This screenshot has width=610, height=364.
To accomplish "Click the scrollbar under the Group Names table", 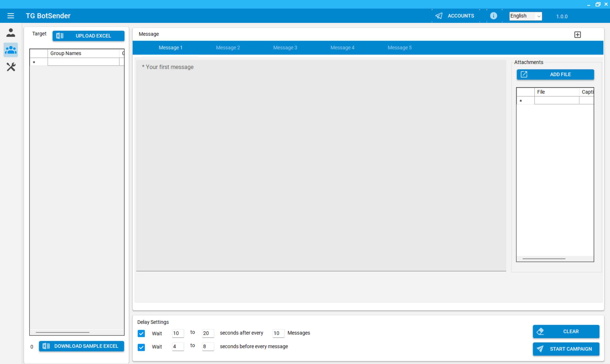I will (x=62, y=332).
